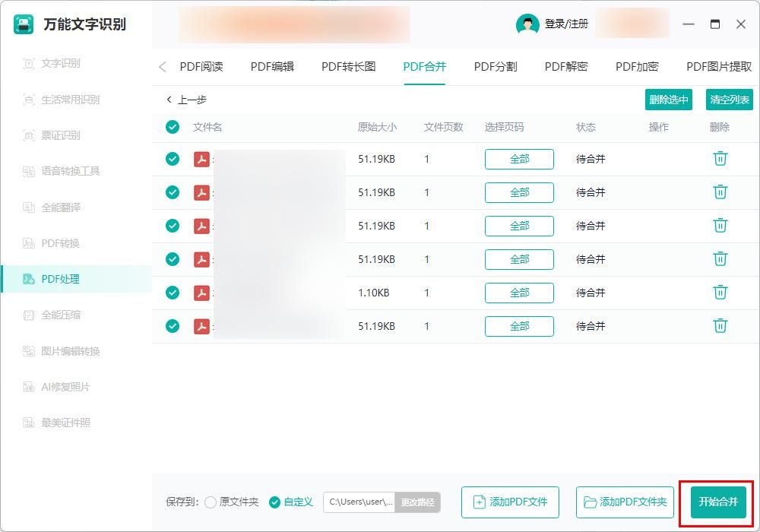This screenshot has height=532, width=760.
Task: Click the 原始大小 column header
Action: 377,128
